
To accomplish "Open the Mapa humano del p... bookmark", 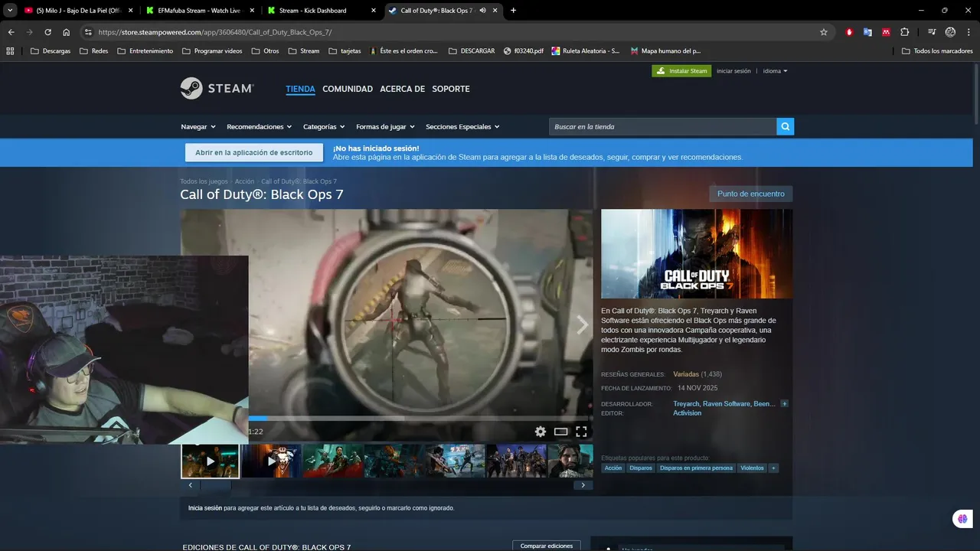I will point(665,51).
